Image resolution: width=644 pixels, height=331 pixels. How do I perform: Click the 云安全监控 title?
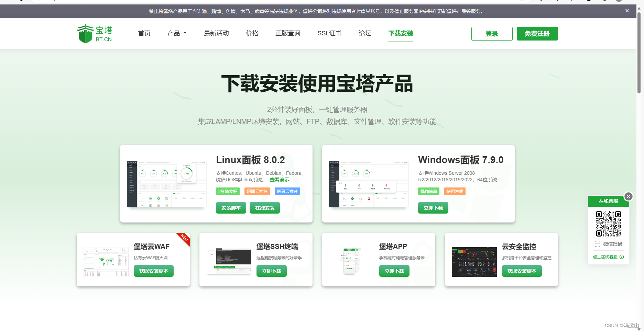point(519,247)
